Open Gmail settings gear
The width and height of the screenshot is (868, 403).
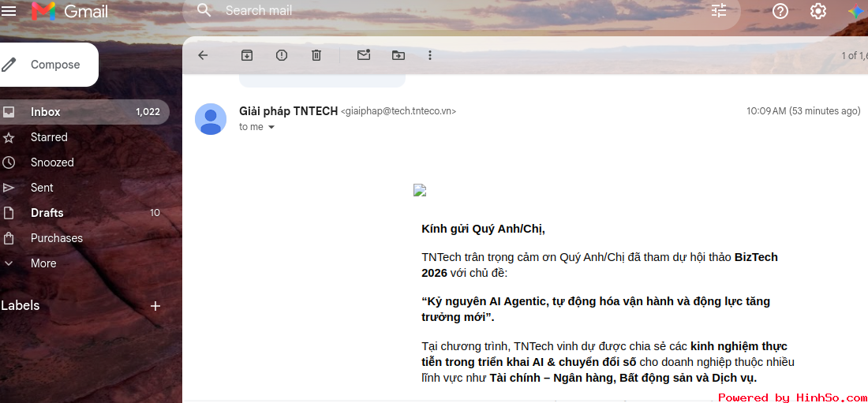click(818, 10)
